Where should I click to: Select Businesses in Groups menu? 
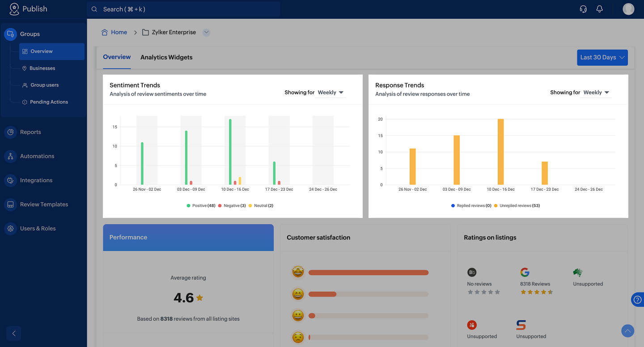click(42, 68)
